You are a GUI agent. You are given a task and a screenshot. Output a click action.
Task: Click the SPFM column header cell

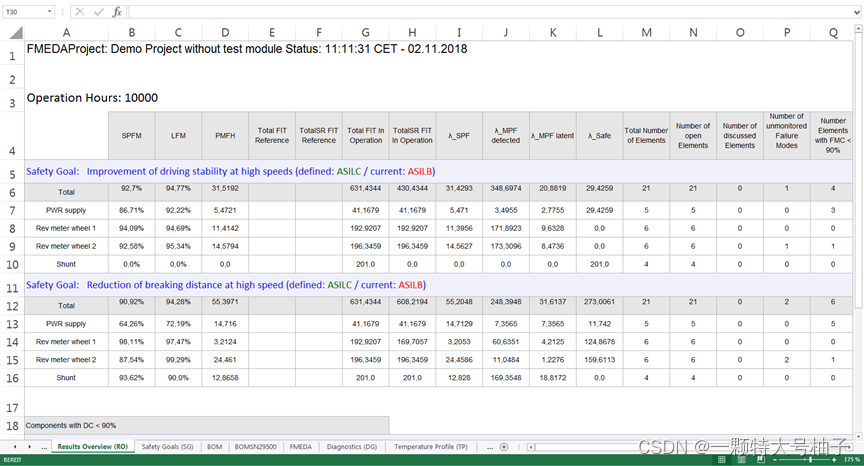[132, 136]
